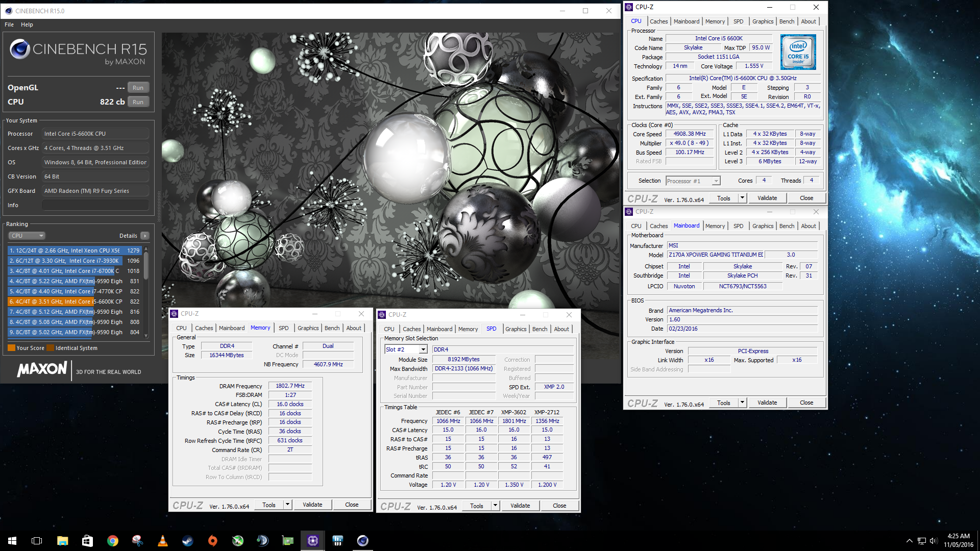The height and width of the screenshot is (551, 980).
Task: Run the OpenGL benchmark
Action: click(x=138, y=88)
